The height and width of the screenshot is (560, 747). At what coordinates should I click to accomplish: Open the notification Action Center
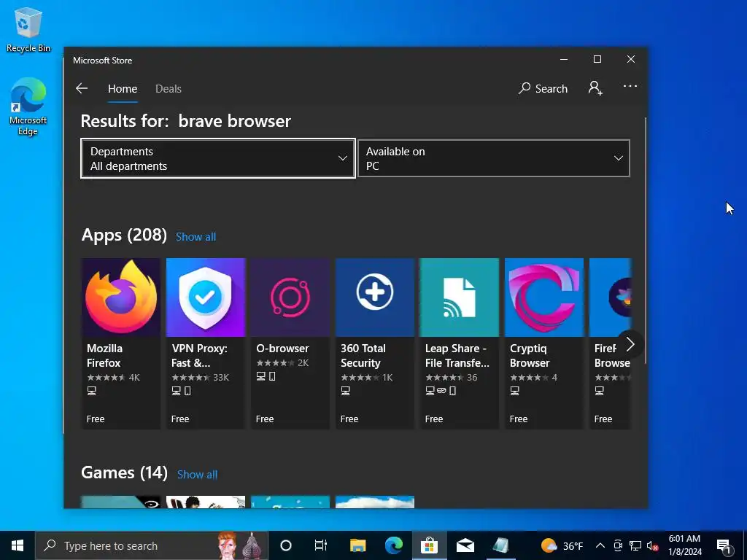pyautogui.click(x=724, y=545)
